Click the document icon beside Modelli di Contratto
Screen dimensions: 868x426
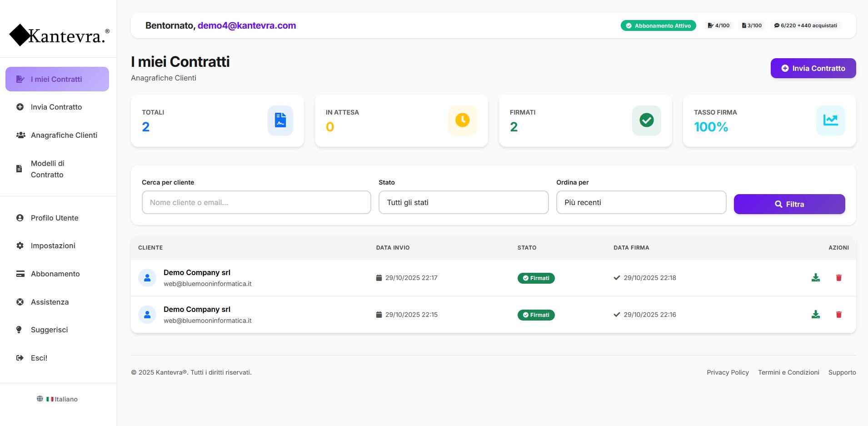click(x=19, y=169)
